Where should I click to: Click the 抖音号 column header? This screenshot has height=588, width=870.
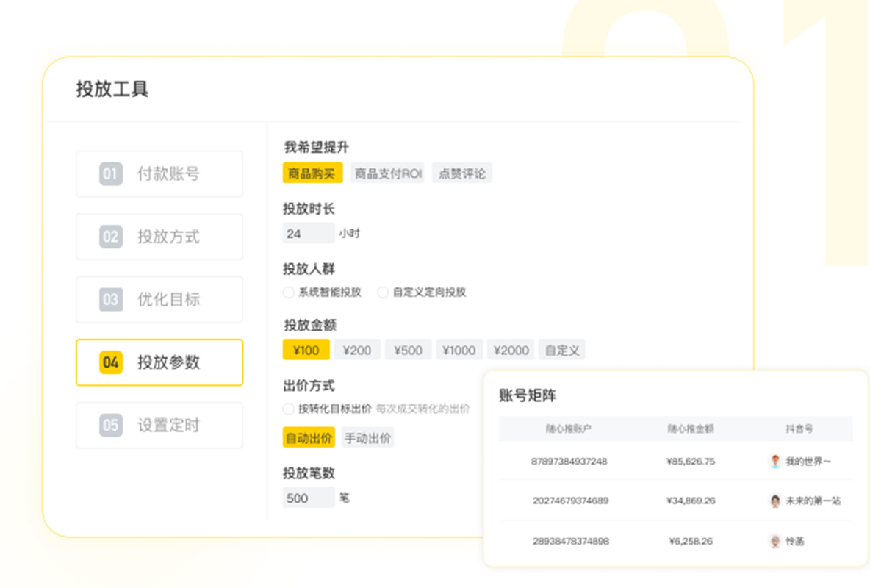coord(799,429)
